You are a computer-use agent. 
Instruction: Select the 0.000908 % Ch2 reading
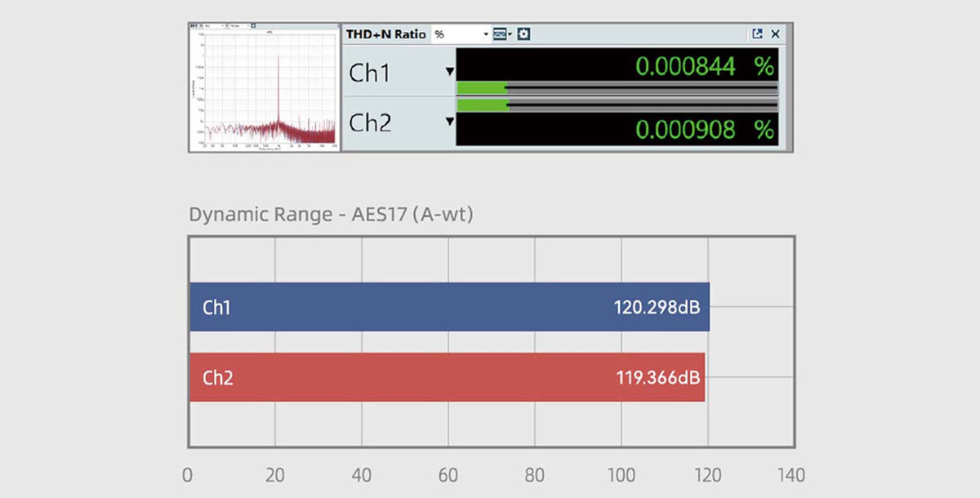coord(704,129)
